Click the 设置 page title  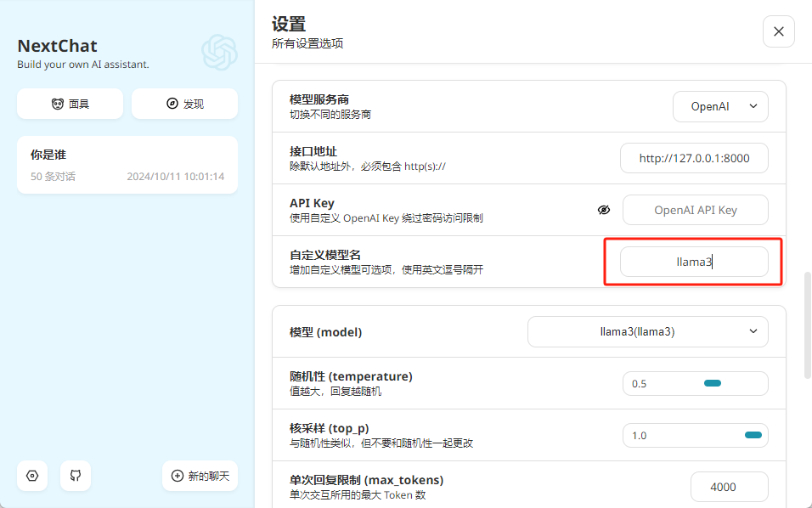point(289,25)
